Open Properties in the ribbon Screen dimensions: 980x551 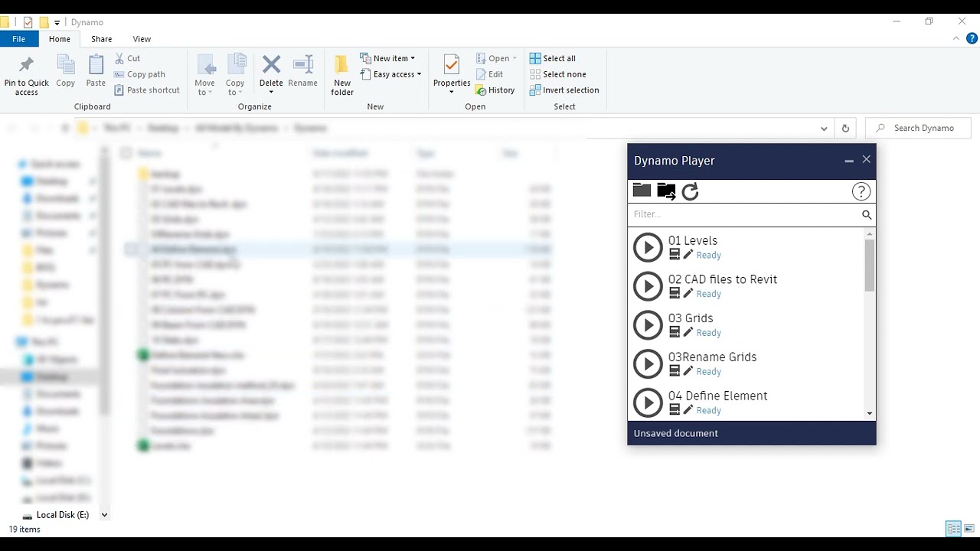click(x=452, y=75)
